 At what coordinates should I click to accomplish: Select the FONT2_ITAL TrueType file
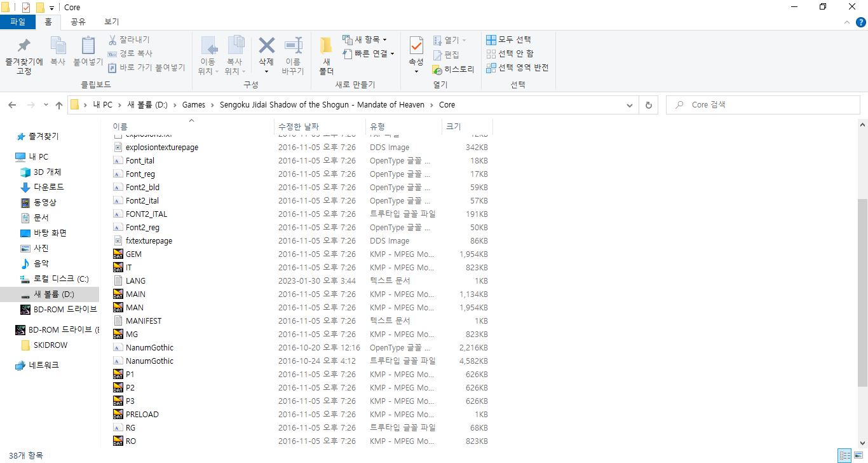click(x=146, y=214)
